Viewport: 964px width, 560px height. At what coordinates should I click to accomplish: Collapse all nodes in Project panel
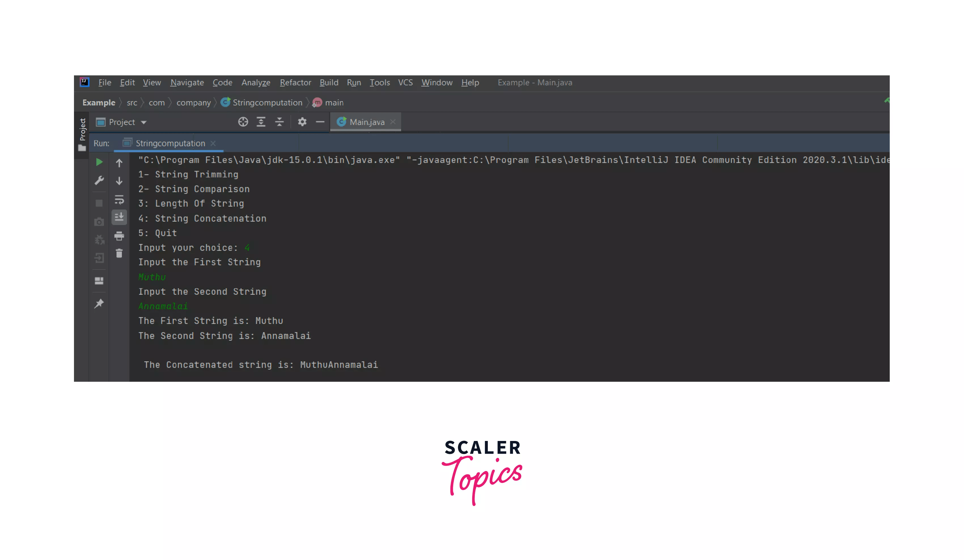pos(279,122)
